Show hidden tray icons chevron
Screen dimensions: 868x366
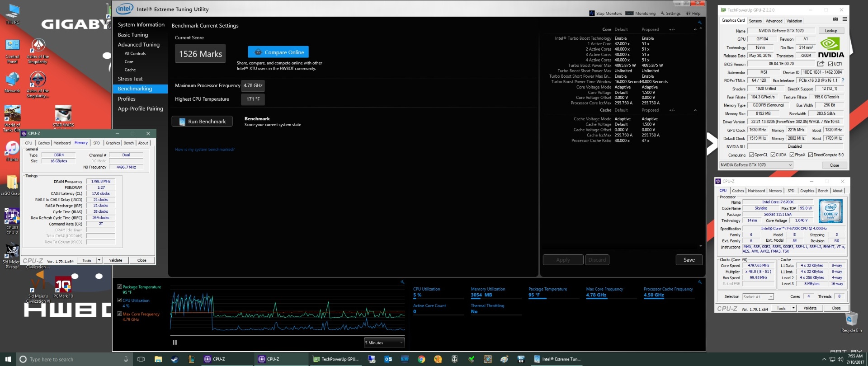(824, 359)
